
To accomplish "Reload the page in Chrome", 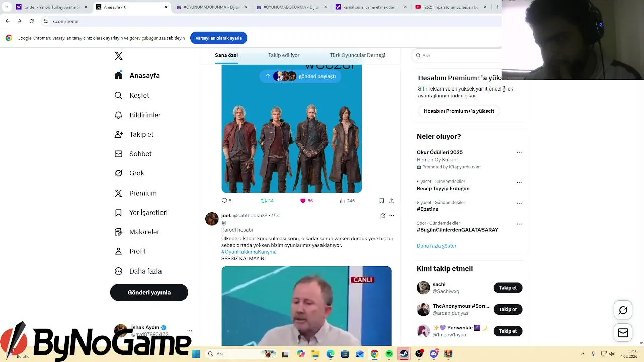I will (x=31, y=21).
